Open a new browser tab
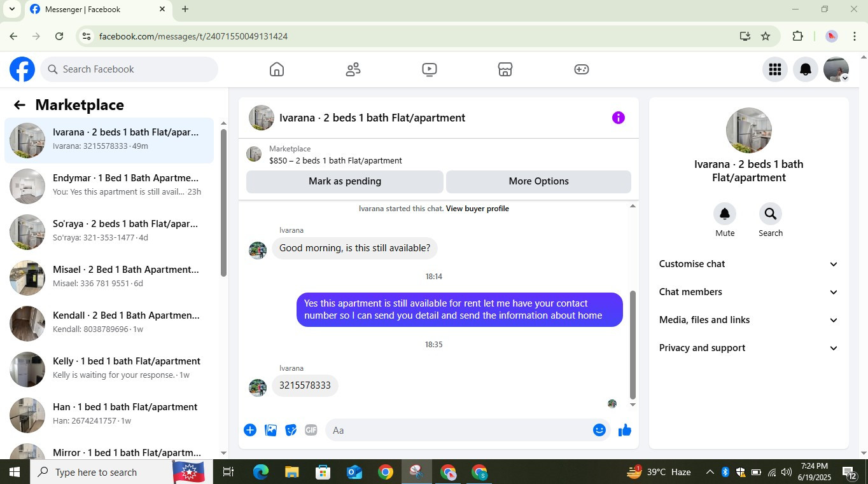The image size is (868, 484). 185,9
